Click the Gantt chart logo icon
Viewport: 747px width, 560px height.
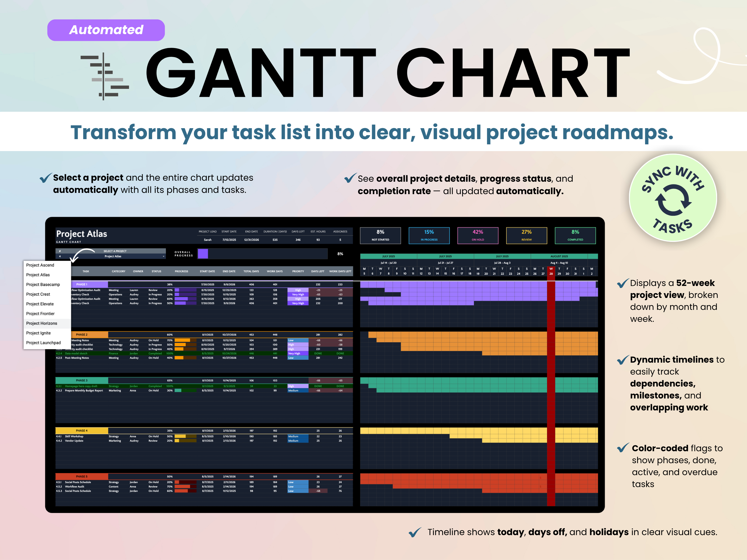pos(105,77)
